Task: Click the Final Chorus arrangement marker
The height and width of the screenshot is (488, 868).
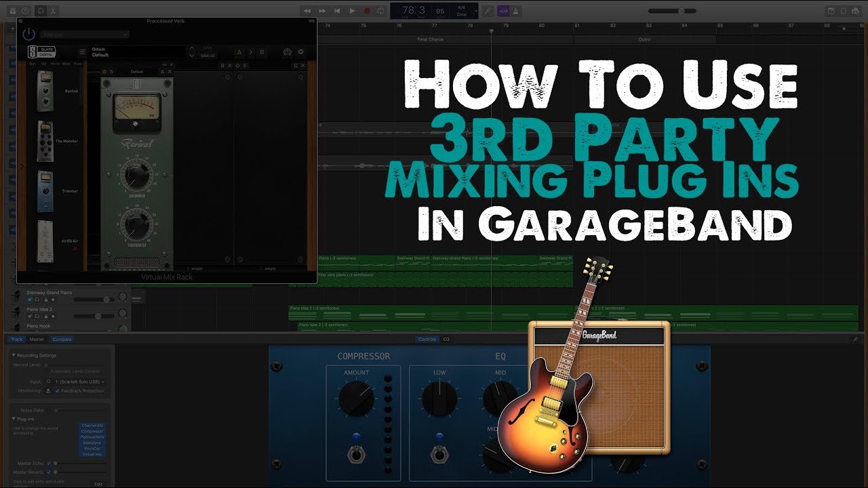Action: [x=430, y=39]
